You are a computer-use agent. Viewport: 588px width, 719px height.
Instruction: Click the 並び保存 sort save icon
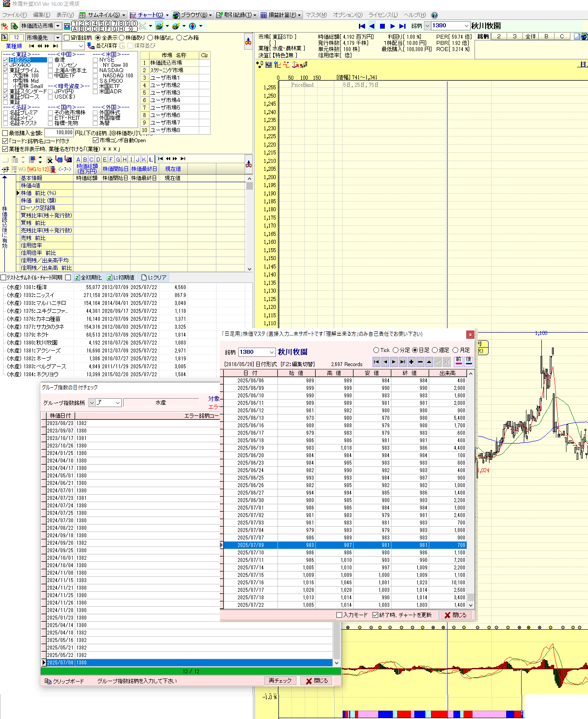tap(91, 45)
